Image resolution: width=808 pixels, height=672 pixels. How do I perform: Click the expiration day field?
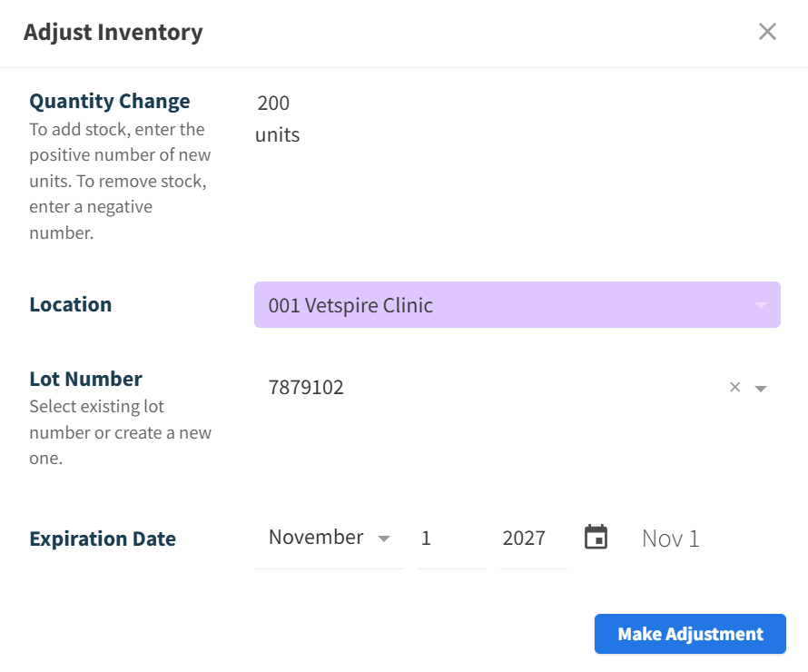[450, 538]
